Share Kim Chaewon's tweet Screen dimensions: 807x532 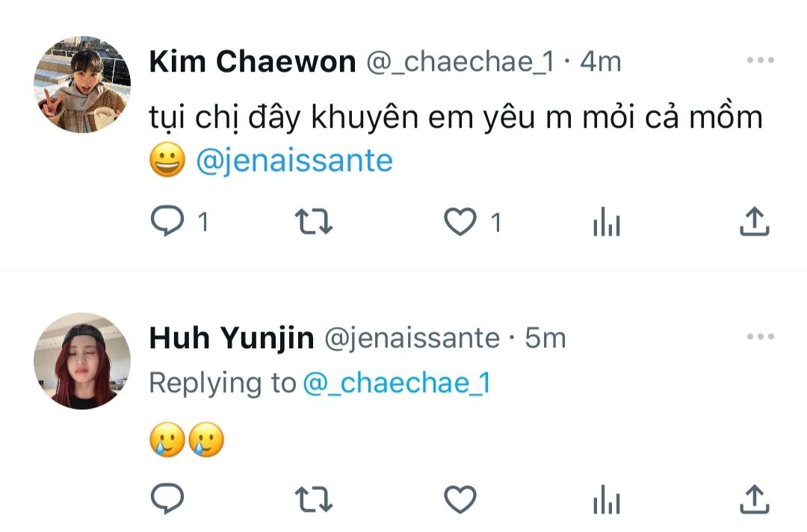click(754, 222)
